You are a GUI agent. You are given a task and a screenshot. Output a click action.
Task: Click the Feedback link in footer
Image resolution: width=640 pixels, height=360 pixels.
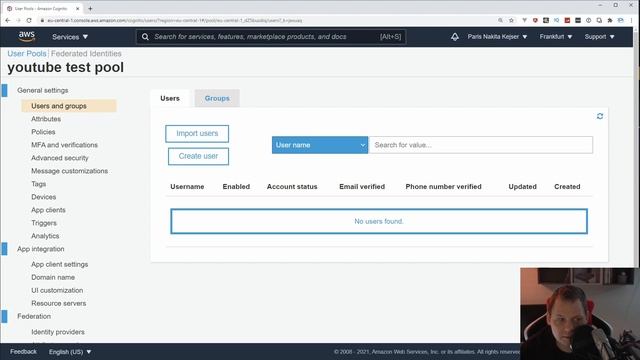point(23,351)
